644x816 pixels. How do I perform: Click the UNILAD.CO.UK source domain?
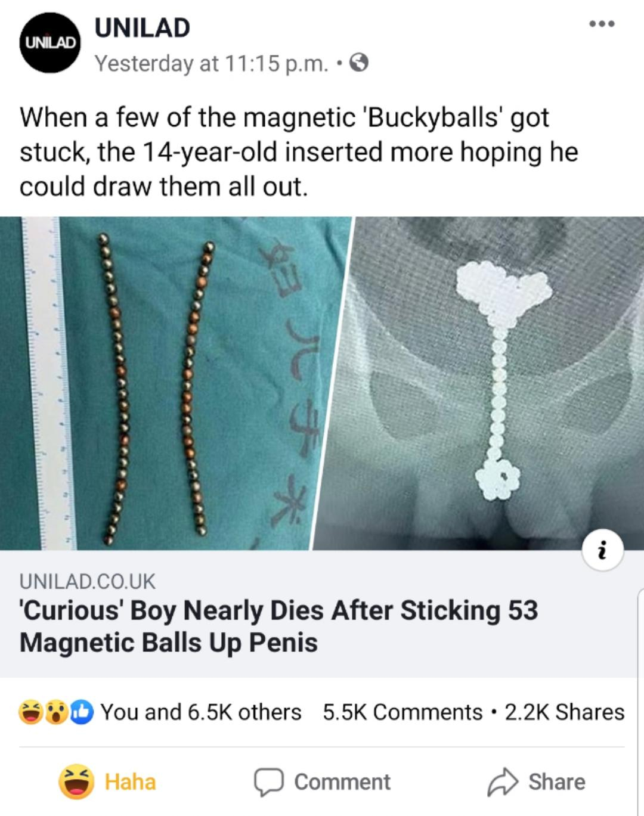tap(87, 581)
